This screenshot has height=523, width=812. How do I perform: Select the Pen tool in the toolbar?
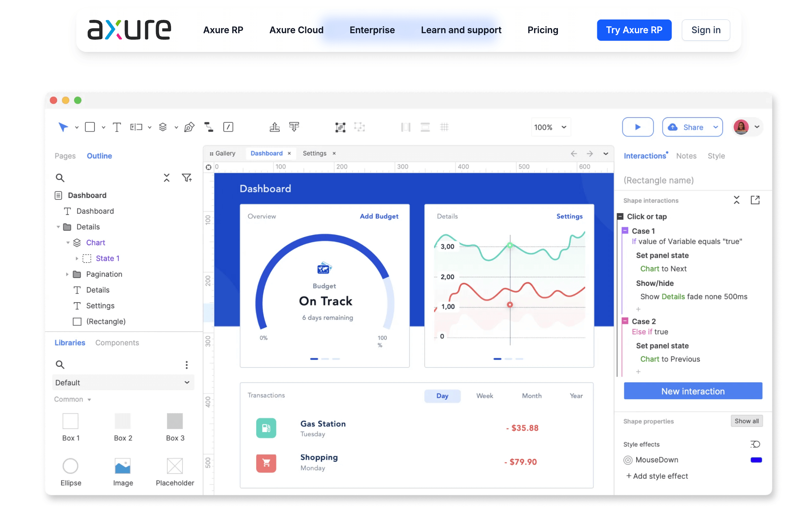pos(189,127)
